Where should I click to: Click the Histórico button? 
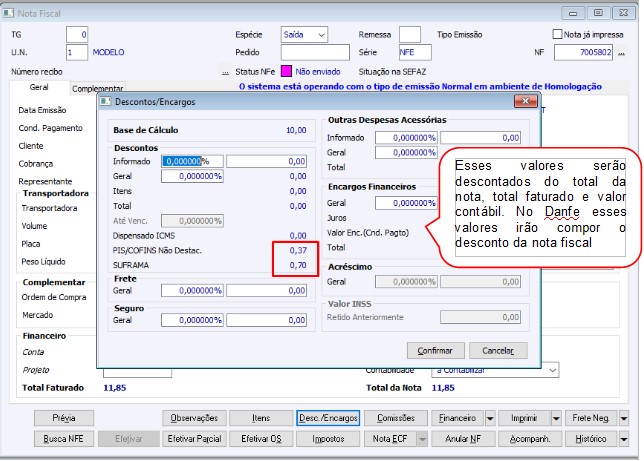591,439
